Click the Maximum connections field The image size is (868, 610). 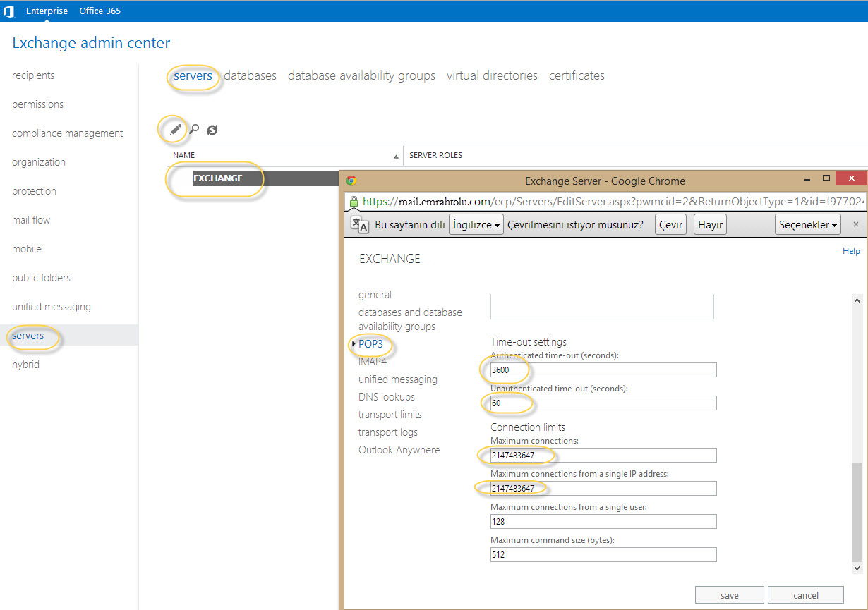click(x=603, y=455)
